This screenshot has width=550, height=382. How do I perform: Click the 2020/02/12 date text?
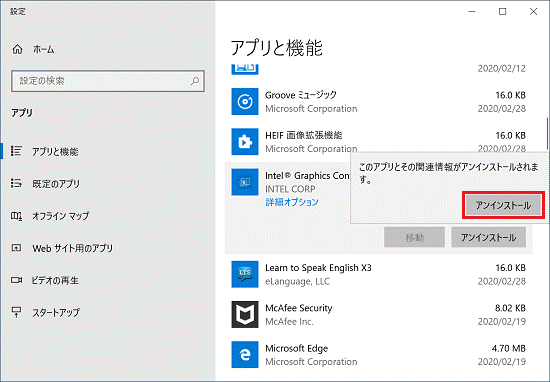pos(502,68)
